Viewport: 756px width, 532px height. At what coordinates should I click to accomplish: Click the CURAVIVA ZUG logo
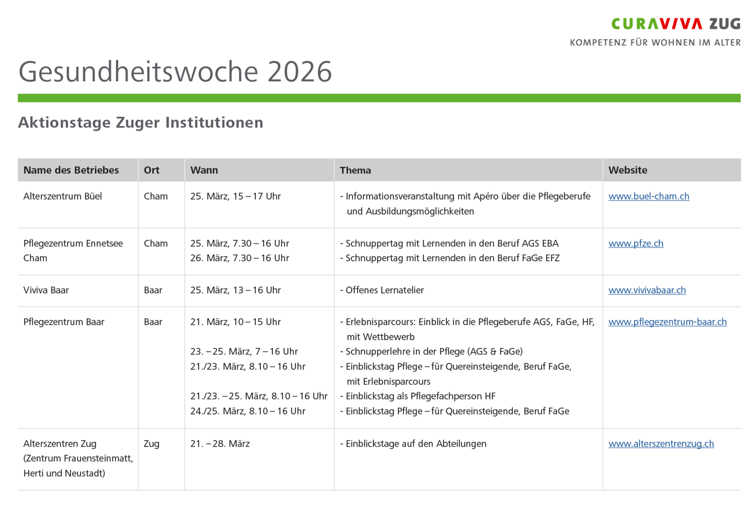[676, 23]
